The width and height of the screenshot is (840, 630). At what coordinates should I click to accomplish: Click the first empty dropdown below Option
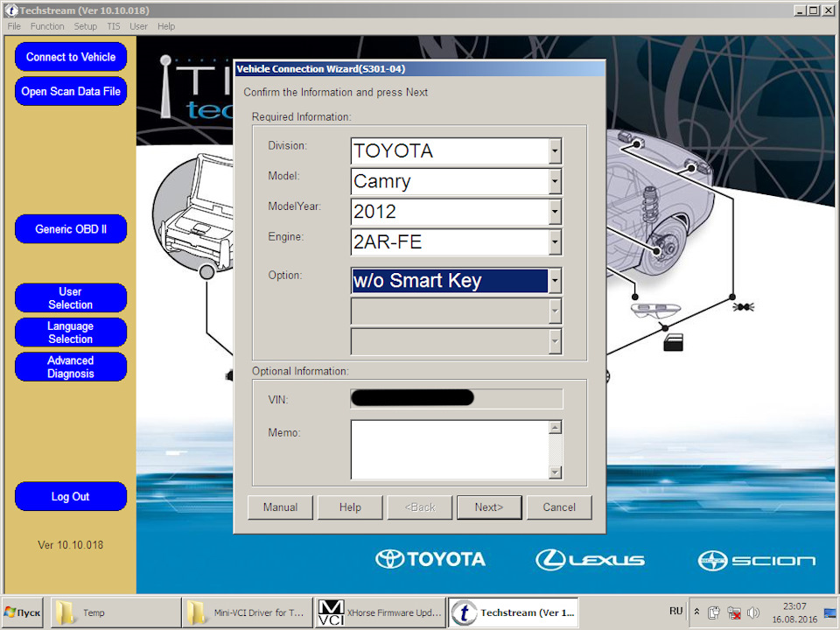point(457,311)
